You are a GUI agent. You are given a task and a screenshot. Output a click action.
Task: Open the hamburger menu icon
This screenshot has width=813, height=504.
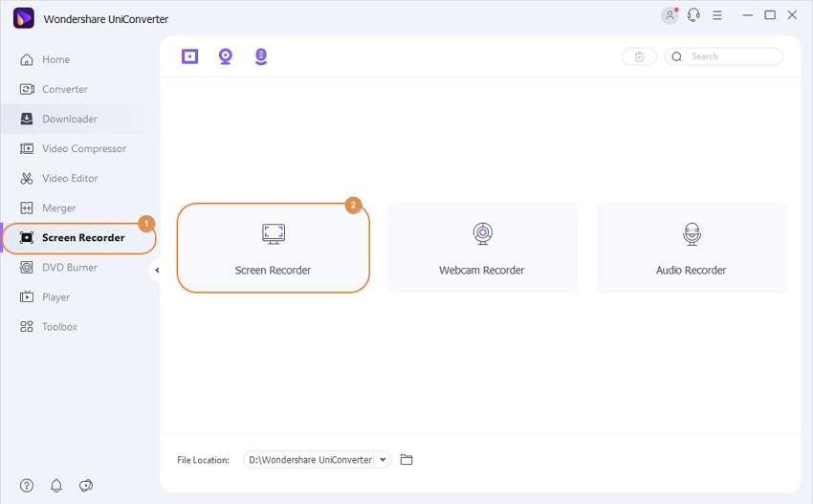(717, 15)
